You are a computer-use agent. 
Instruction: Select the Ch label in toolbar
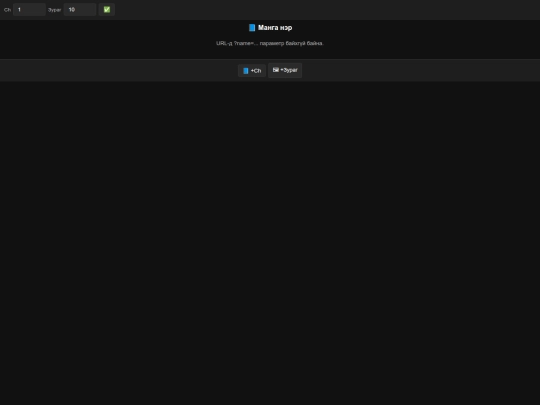pyautogui.click(x=7, y=10)
